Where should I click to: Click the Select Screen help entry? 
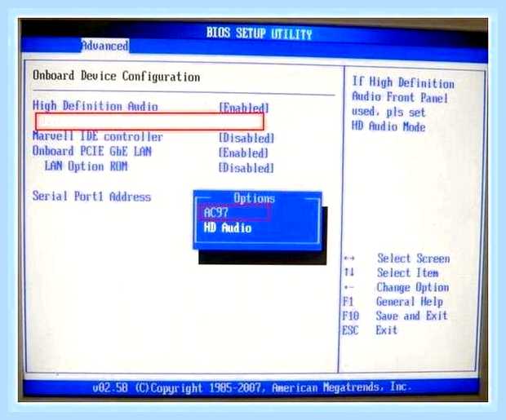pos(414,258)
